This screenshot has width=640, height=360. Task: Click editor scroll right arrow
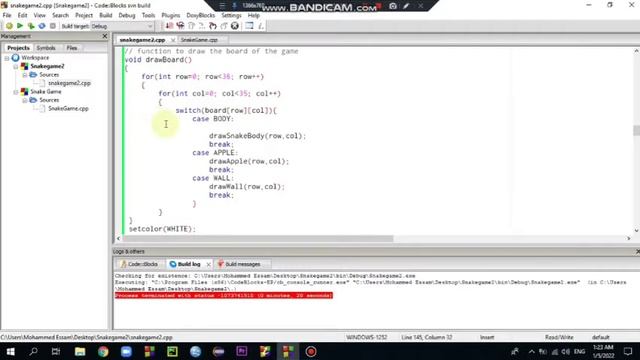pos(629,238)
